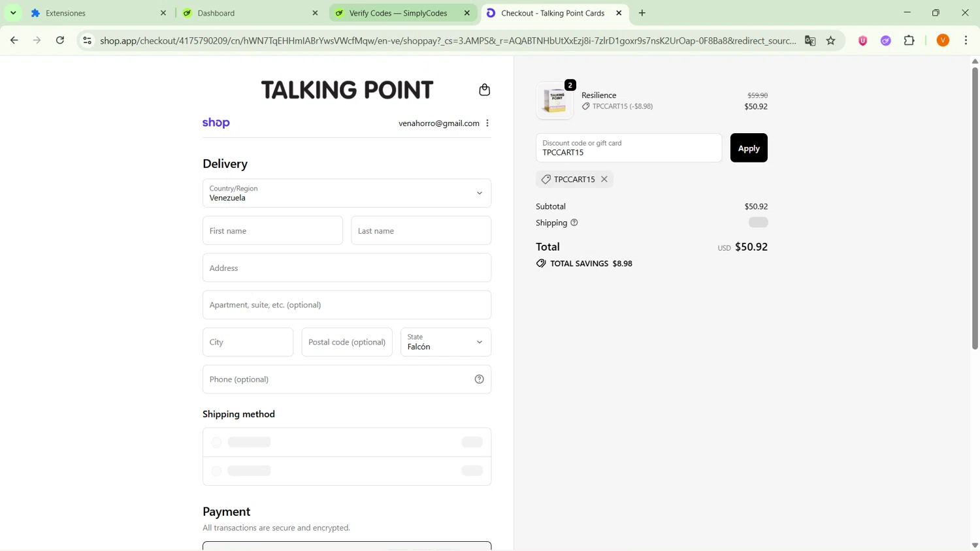Viewport: 980px width, 551px height.
Task: Bookmark this page with the star icon
Action: click(x=830, y=40)
